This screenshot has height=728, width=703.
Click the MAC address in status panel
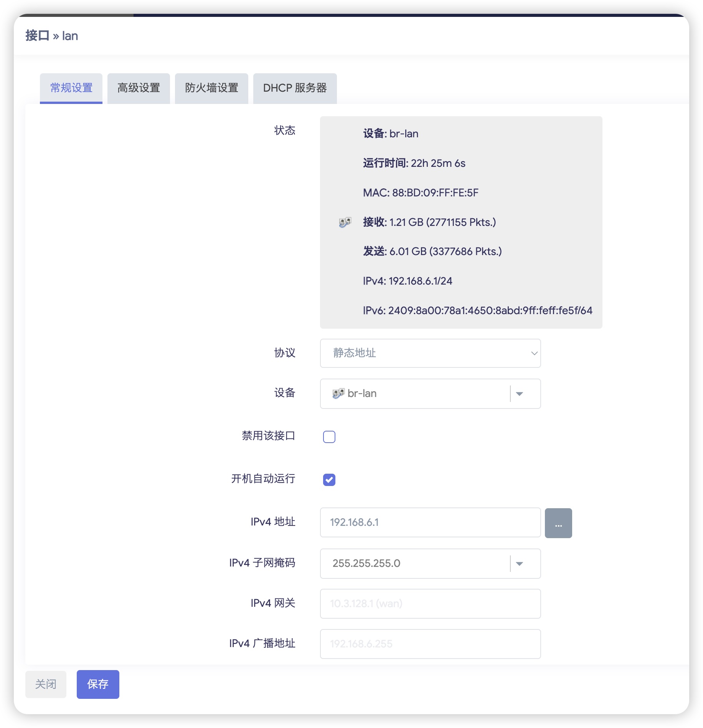(421, 193)
